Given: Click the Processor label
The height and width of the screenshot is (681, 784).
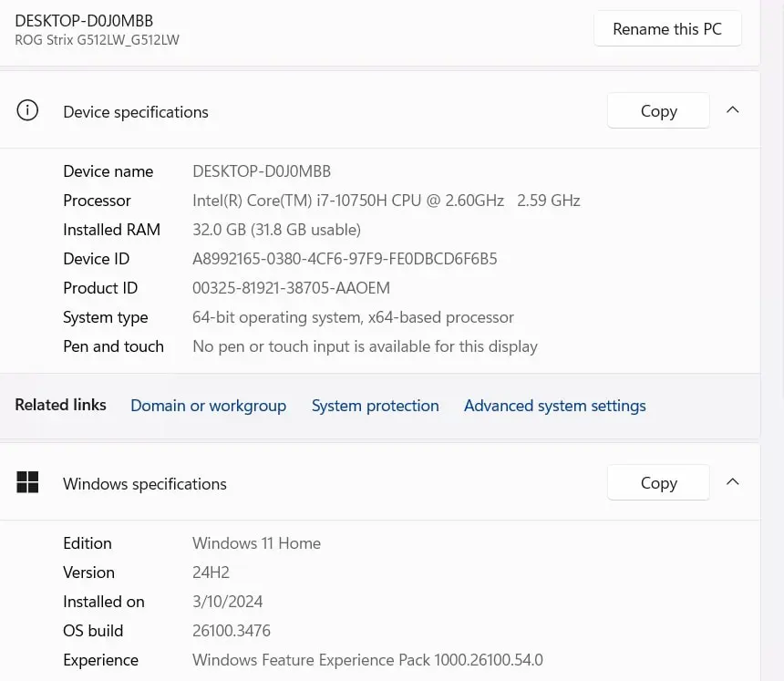Looking at the screenshot, I should pos(97,201).
